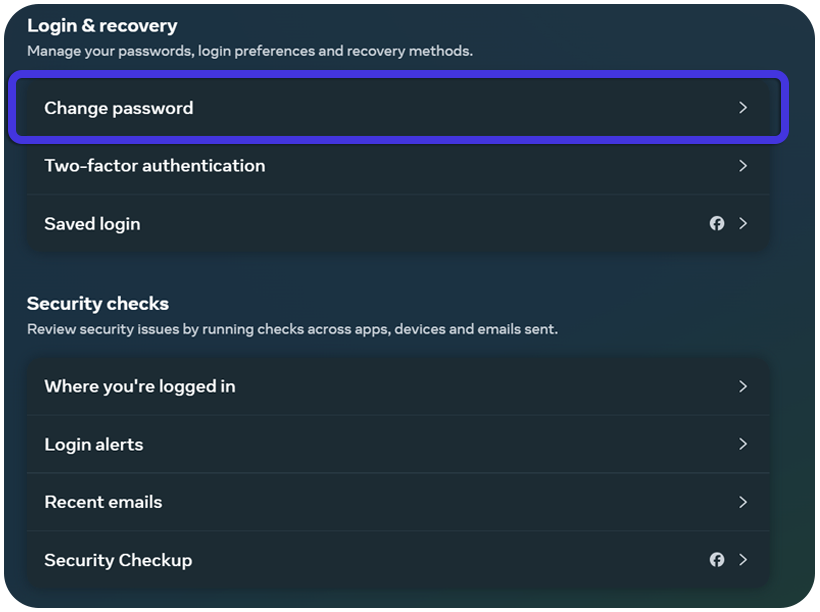Open Where you're logged in
Screen dimensions: 820x612
[140, 386]
